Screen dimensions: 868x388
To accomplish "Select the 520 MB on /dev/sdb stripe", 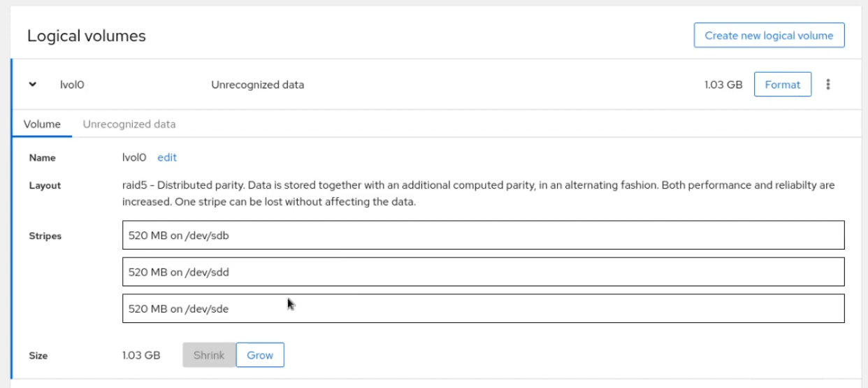I will click(x=483, y=236).
